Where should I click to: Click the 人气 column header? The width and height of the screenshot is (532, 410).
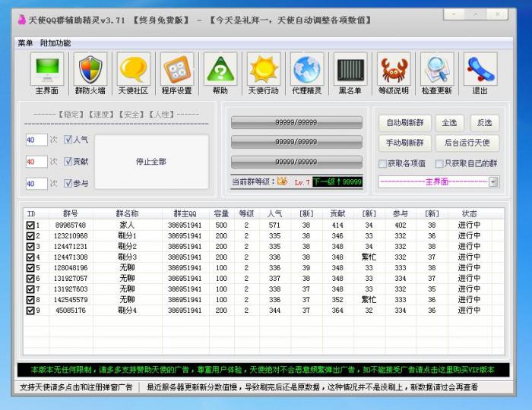274,214
